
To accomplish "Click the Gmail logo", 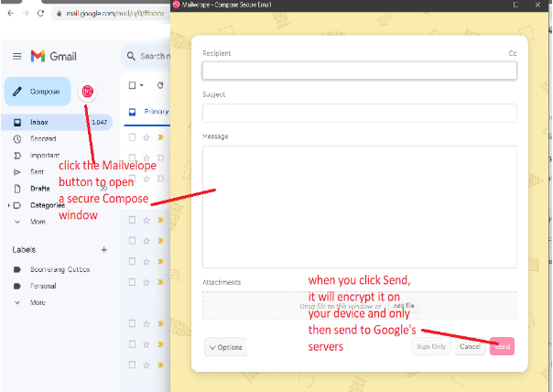I will [x=53, y=56].
